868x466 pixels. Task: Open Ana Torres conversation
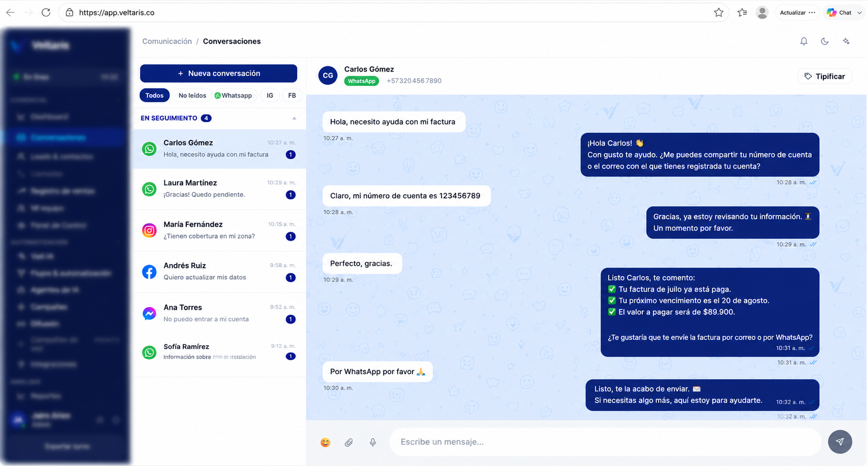219,313
